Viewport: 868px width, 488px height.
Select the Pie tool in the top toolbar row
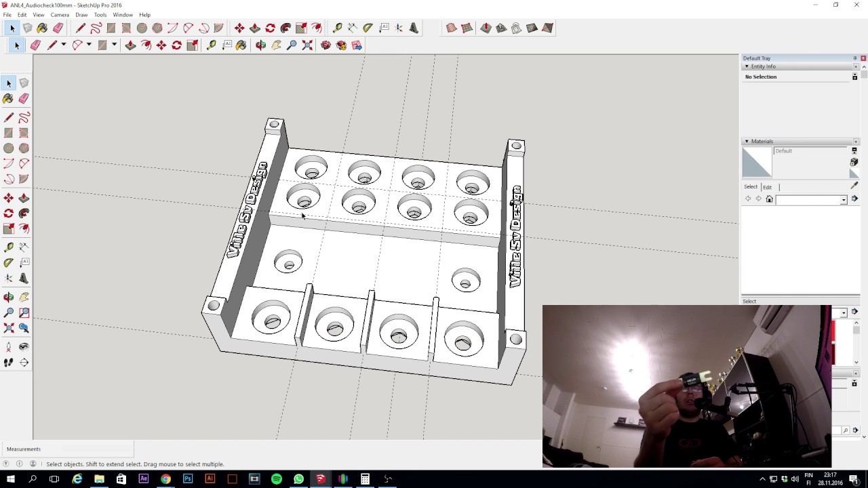pyautogui.click(x=219, y=28)
